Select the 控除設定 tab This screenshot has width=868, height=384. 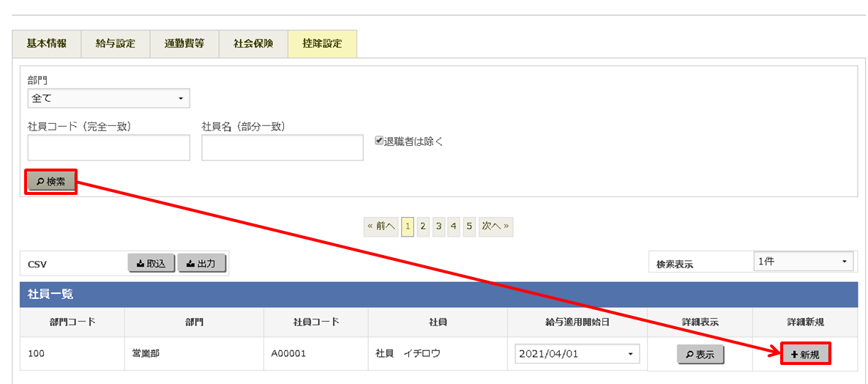click(322, 43)
